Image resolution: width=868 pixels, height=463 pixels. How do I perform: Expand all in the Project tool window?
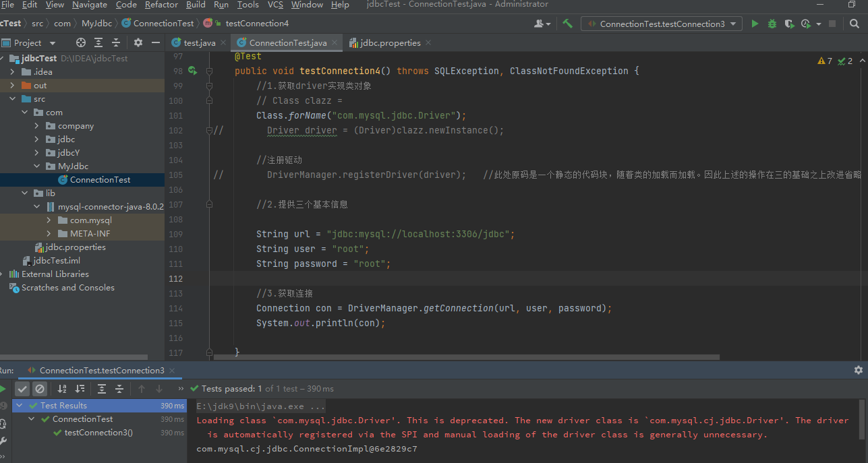click(x=98, y=42)
